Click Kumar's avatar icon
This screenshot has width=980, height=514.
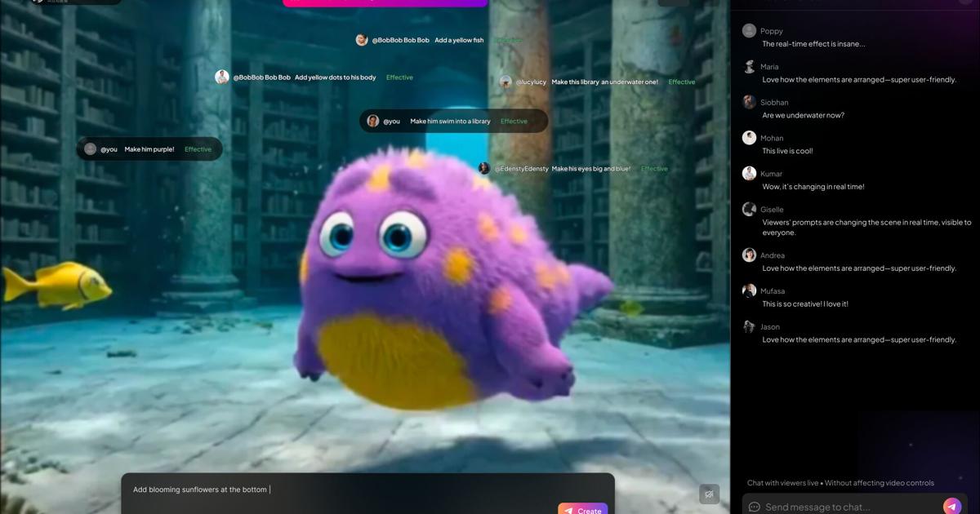click(x=749, y=174)
